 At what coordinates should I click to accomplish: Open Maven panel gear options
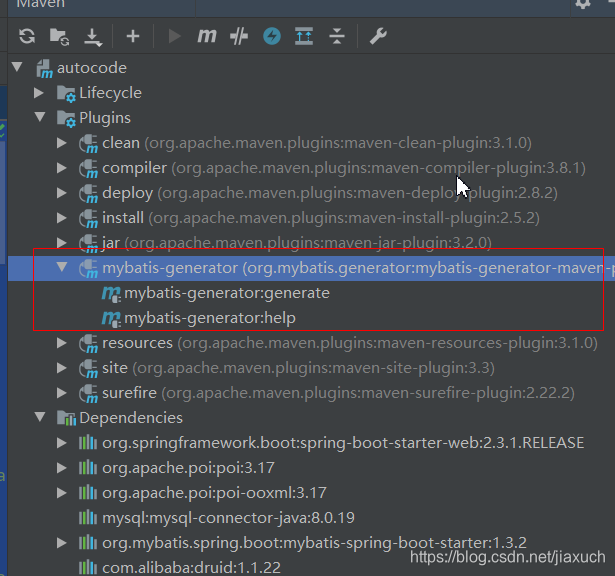click(583, 4)
